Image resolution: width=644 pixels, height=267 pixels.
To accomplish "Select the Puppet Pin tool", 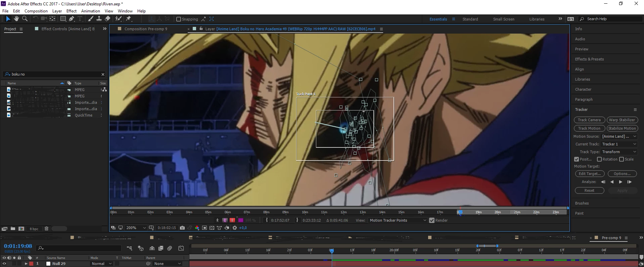I will [129, 19].
